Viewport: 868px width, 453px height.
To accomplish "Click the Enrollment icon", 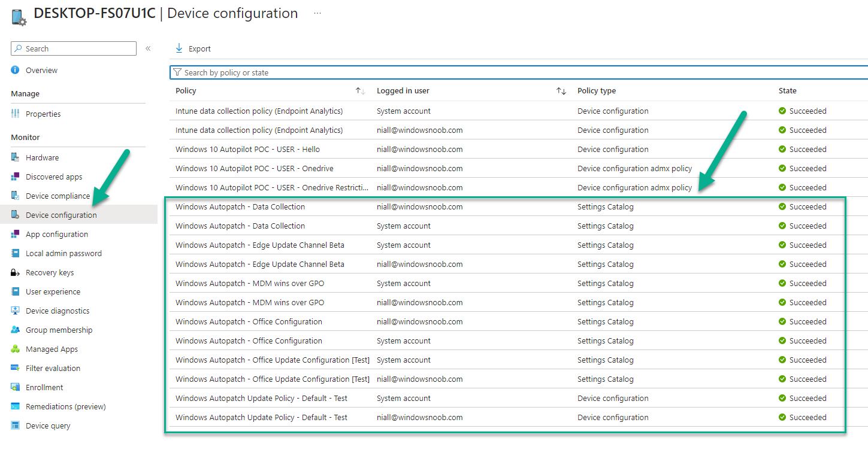I will (16, 387).
